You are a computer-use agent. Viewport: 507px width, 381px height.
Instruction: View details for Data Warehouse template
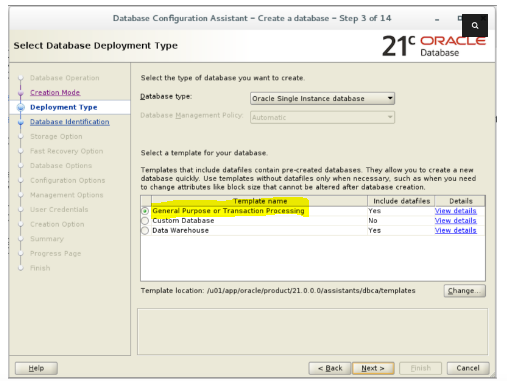pyautogui.click(x=455, y=231)
